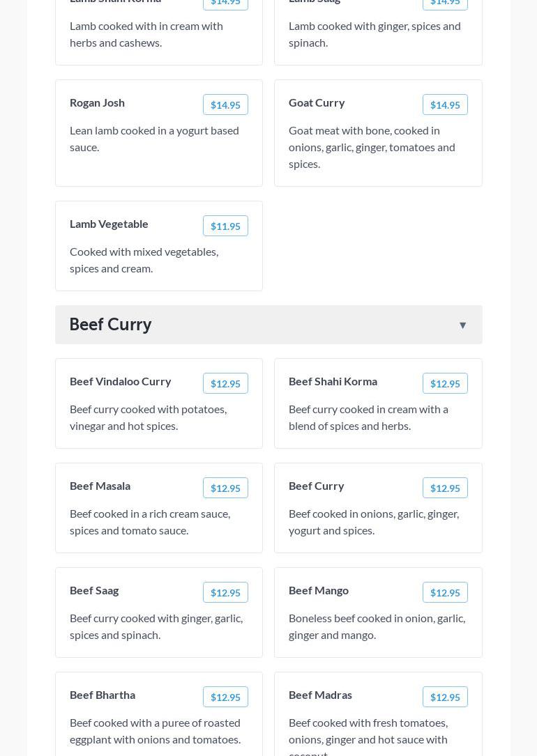Select the Rogan Josh $14.95 price
Image resolution: width=537 pixels, height=756 pixels.
pyautogui.click(x=225, y=105)
